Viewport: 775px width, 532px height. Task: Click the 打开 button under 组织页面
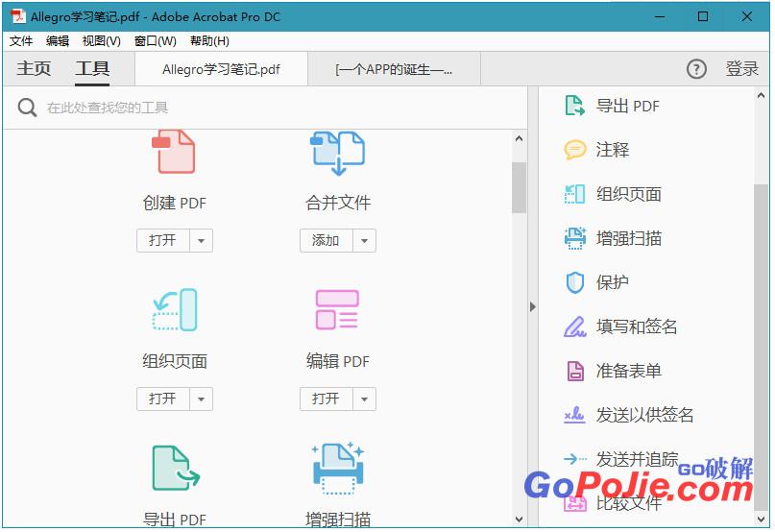pos(163,399)
